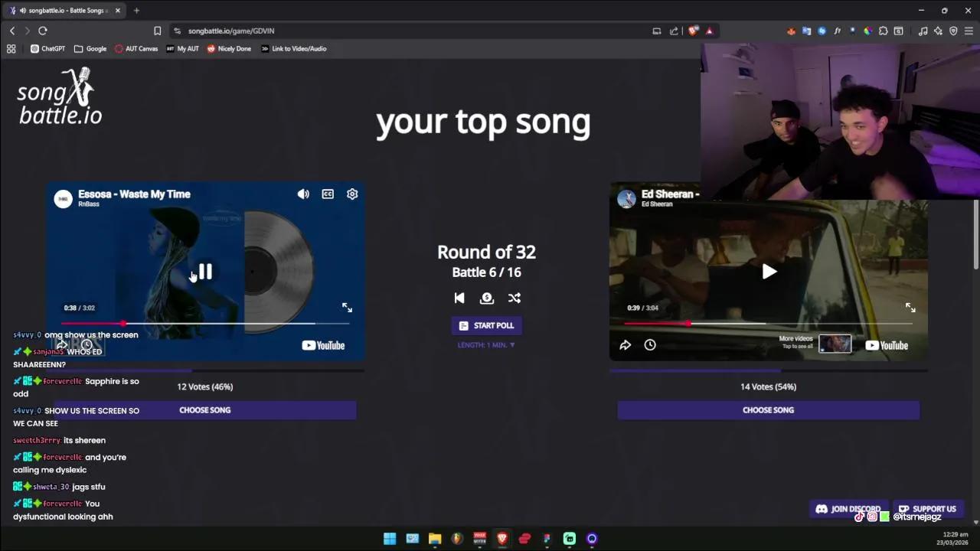The image size is (980, 551).
Task: Open the Essosa - Waste My Time title
Action: coord(134,194)
